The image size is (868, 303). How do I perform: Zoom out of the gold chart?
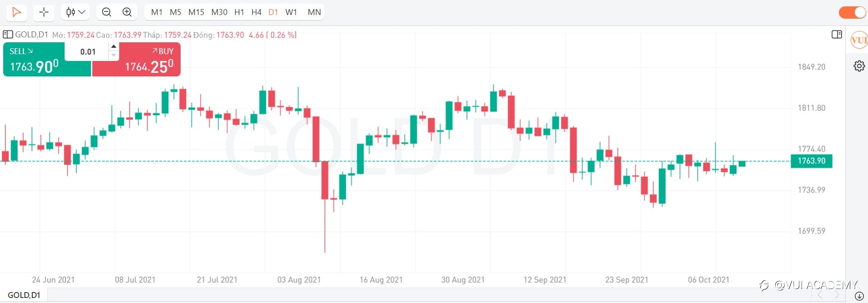pyautogui.click(x=106, y=12)
